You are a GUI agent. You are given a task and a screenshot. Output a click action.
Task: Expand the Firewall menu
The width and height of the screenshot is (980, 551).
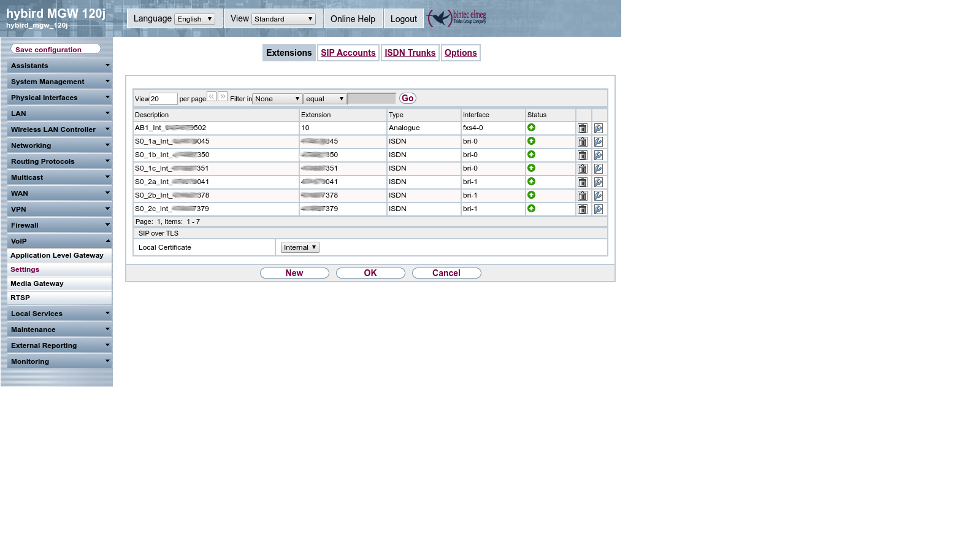coord(59,225)
